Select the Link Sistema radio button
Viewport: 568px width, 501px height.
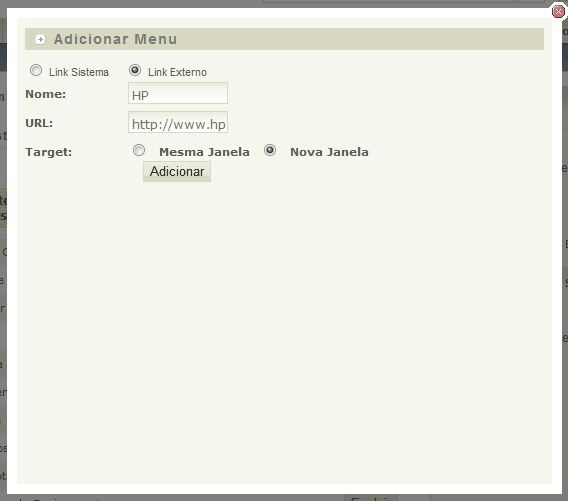tap(36, 70)
